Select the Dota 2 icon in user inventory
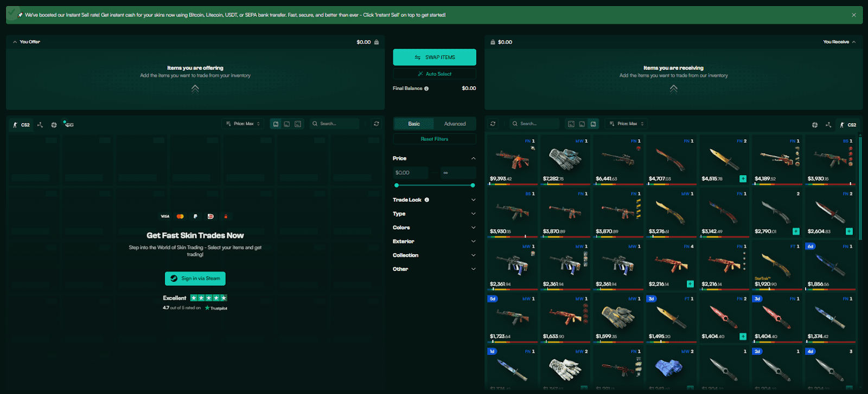868x394 pixels. [x=40, y=125]
